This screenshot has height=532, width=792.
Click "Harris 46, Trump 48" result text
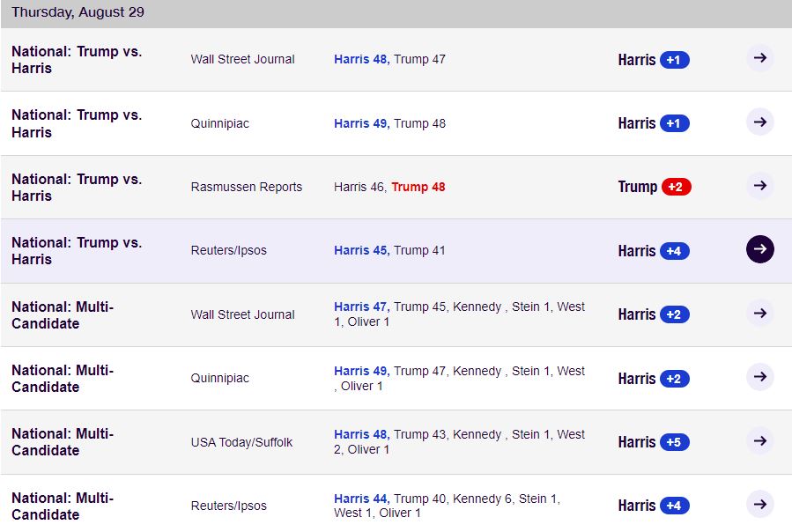tap(389, 187)
